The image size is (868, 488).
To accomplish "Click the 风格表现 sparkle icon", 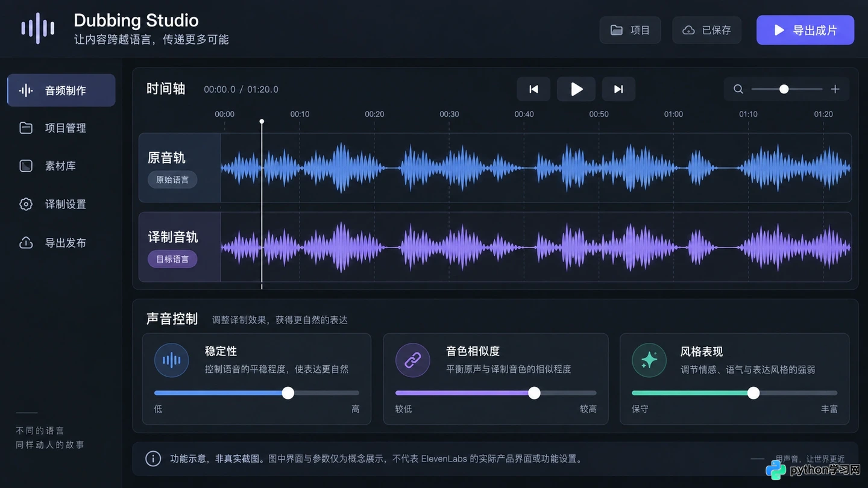I will (x=649, y=360).
